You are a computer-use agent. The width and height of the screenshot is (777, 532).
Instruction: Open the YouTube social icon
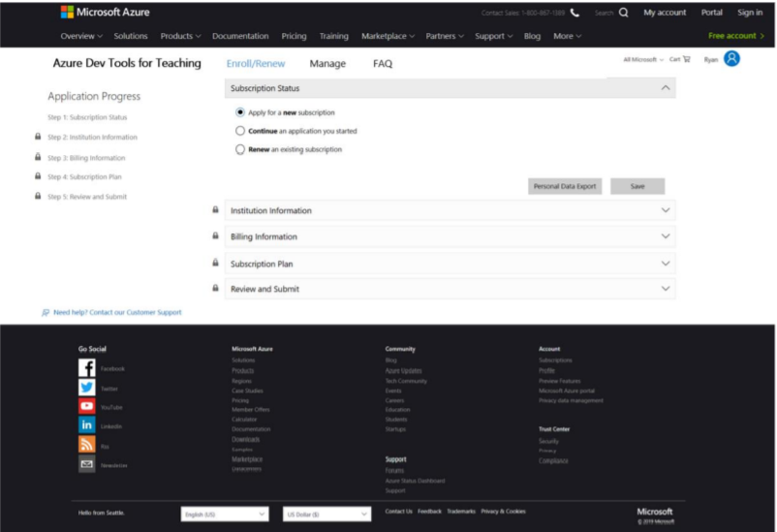click(87, 406)
